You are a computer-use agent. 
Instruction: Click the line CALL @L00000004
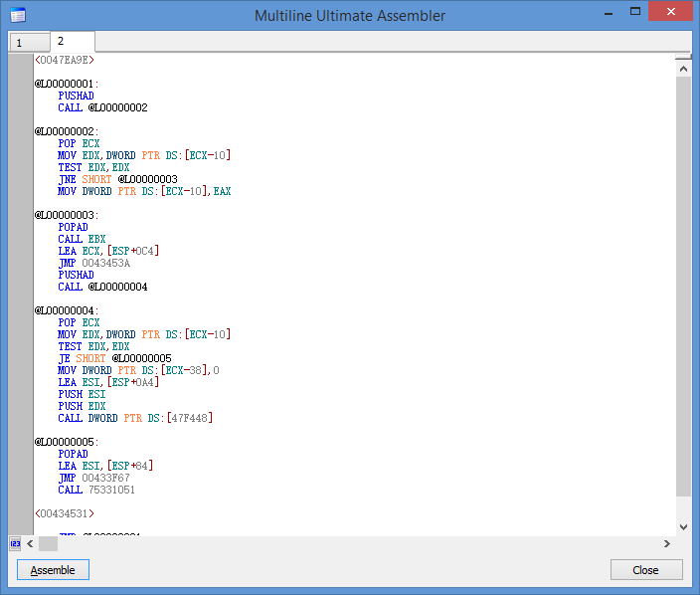click(x=102, y=287)
